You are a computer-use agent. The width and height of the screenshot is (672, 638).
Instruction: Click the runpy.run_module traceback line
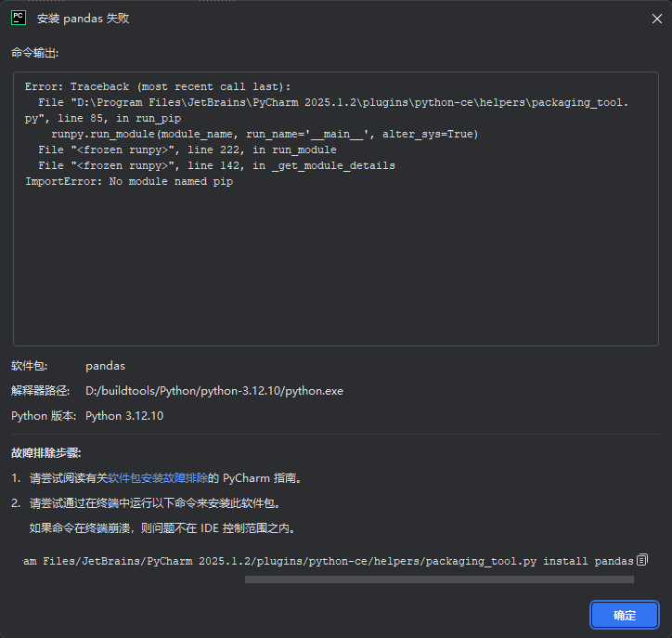click(x=265, y=135)
